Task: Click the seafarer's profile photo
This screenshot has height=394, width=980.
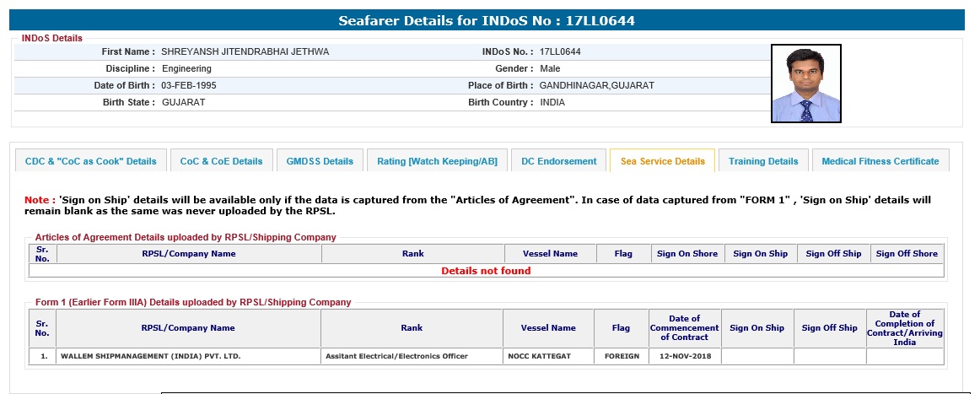Action: coord(805,84)
